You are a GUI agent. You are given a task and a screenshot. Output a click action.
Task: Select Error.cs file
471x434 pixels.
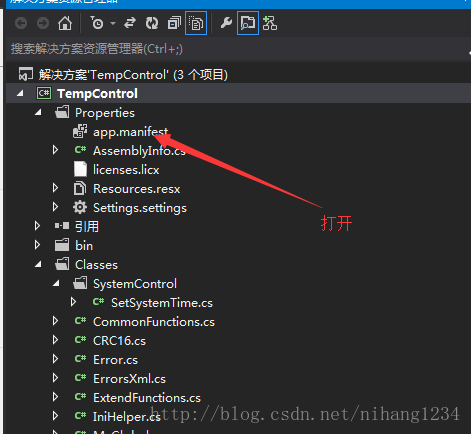[115, 360]
